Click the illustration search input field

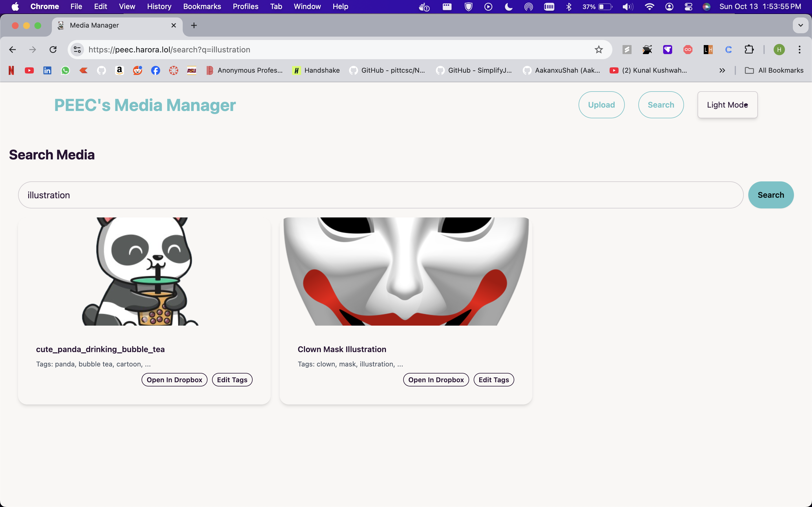pos(381,195)
